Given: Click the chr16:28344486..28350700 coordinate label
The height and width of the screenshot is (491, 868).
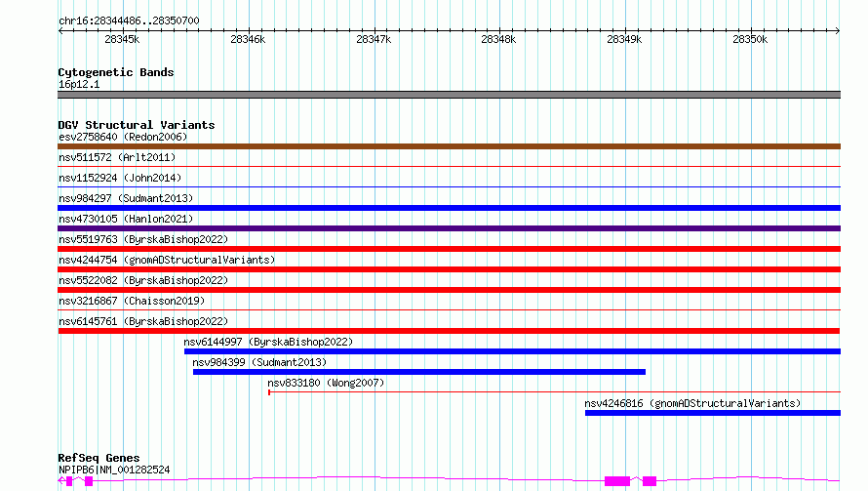Looking at the screenshot, I should click(129, 20).
